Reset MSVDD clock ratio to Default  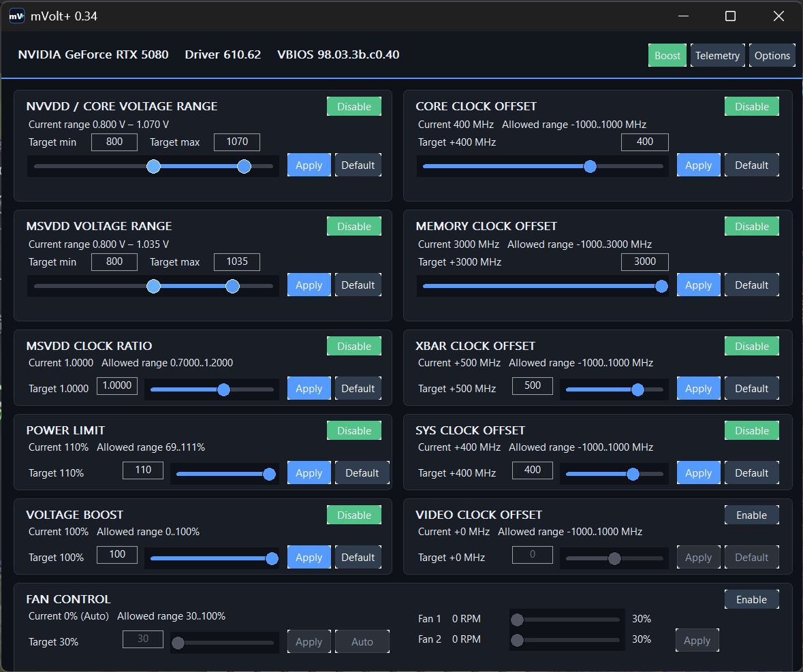point(358,388)
